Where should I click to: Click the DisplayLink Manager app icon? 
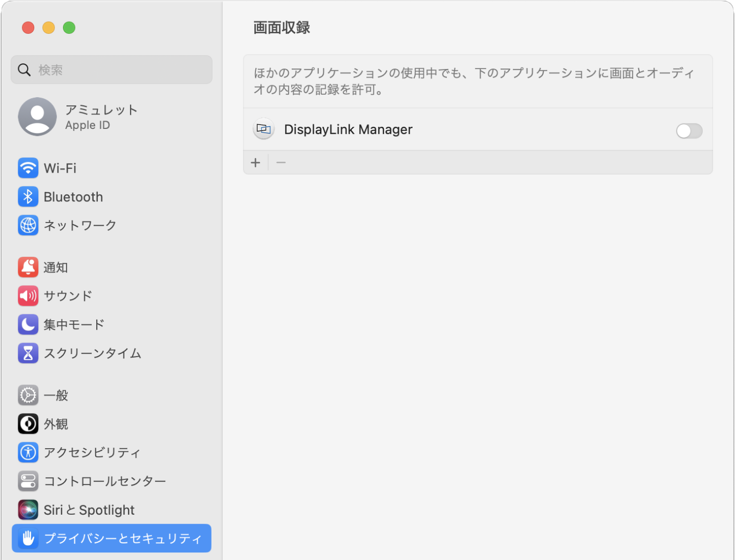(x=263, y=129)
